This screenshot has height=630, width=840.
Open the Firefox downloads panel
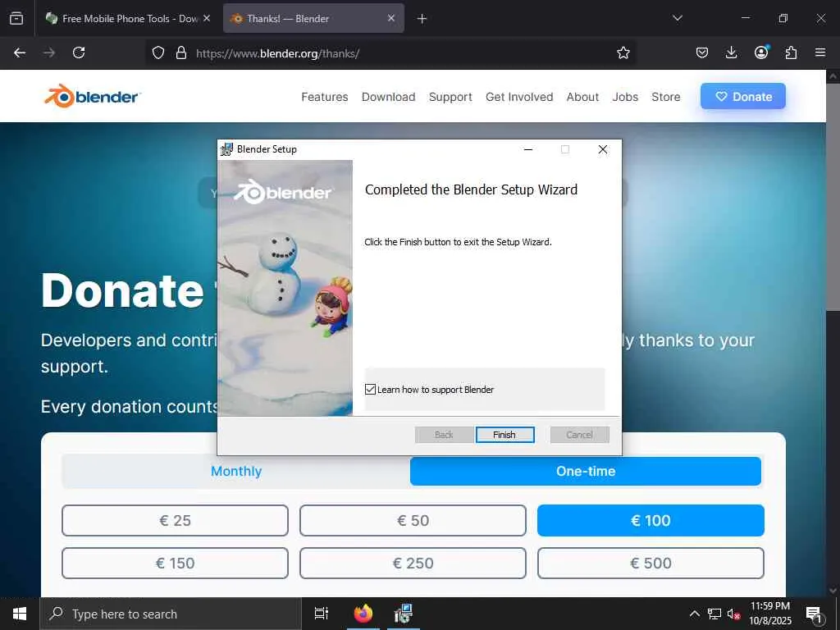coord(731,52)
